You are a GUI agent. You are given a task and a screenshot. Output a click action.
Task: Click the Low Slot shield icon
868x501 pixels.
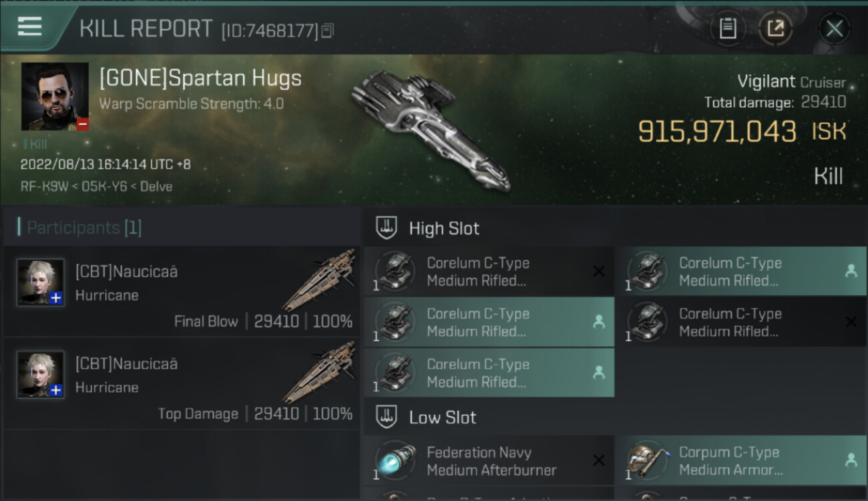(387, 417)
